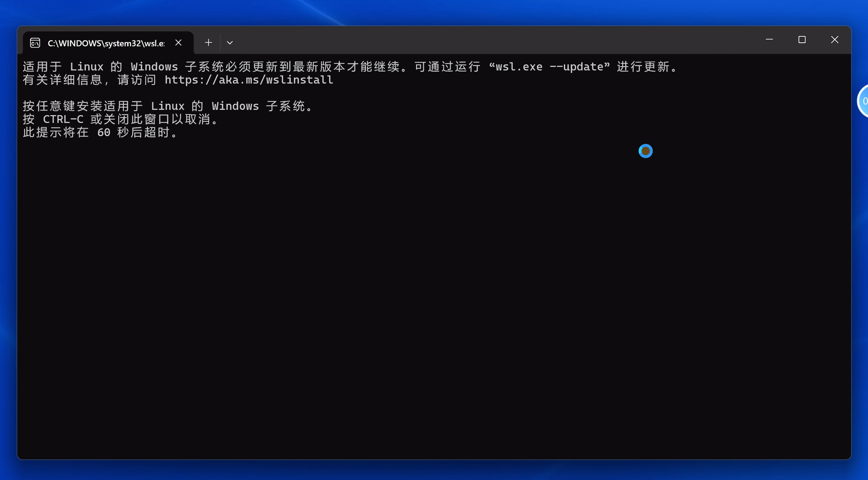This screenshot has width=868, height=480.
Task: Click the CTRL-C text in terminal output
Action: pos(63,119)
